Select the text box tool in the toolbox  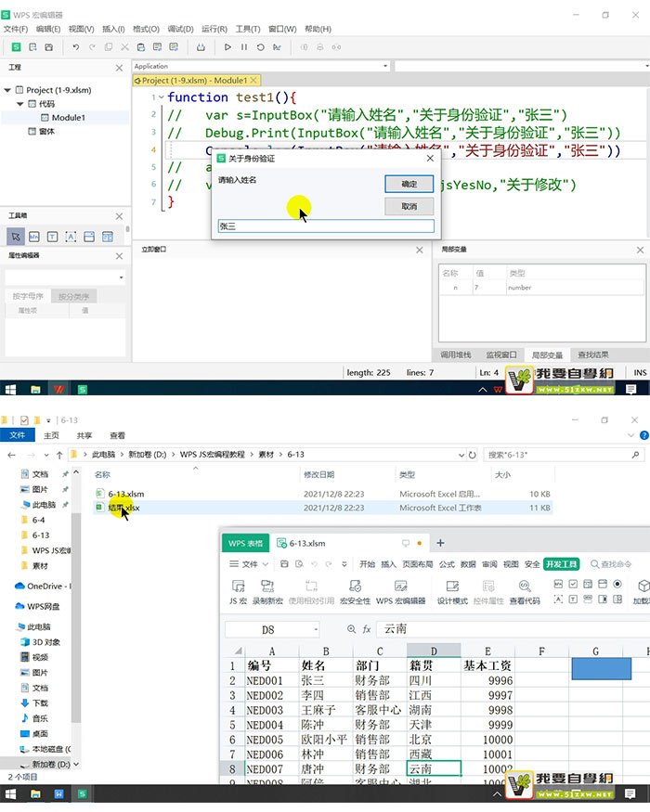52,237
